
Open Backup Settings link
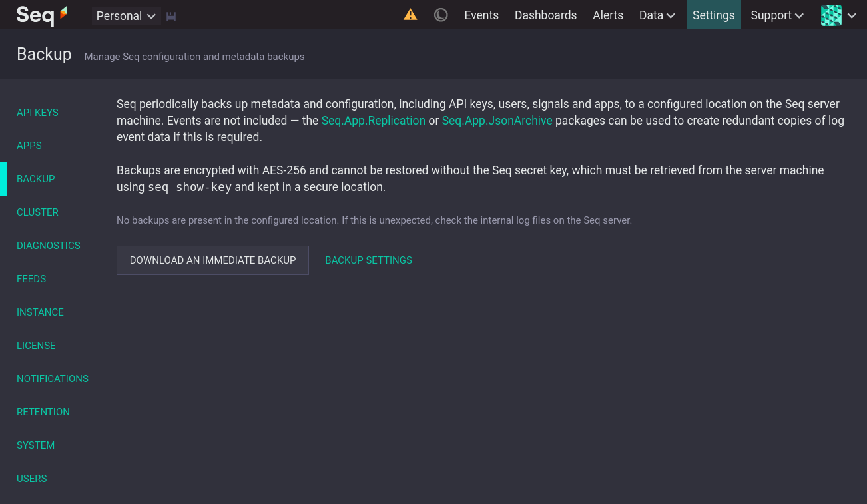tap(368, 260)
